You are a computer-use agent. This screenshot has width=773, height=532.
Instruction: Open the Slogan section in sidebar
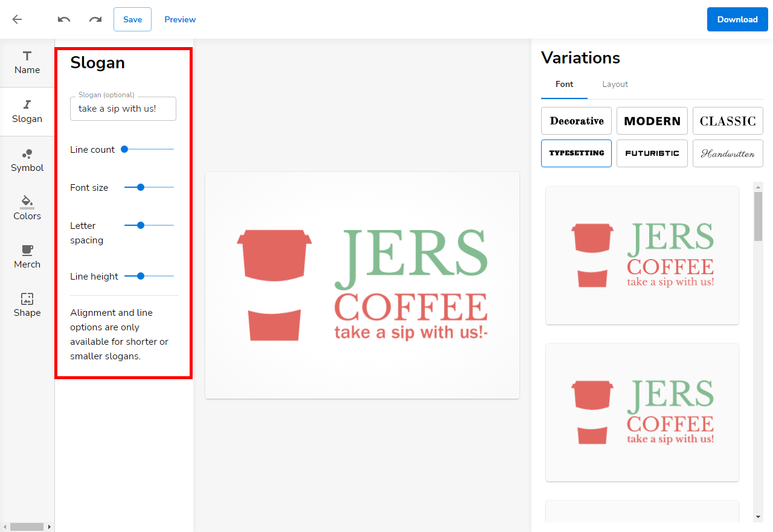(27, 112)
